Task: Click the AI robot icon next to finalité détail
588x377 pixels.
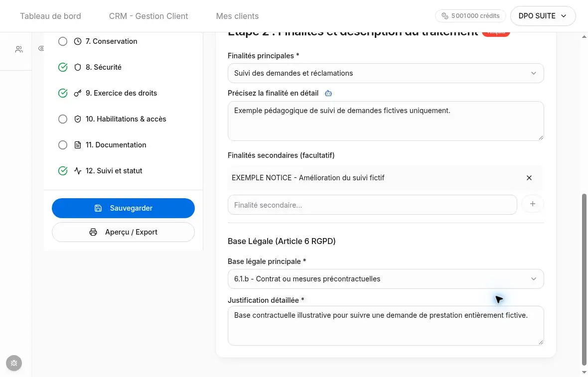Action: [x=328, y=93]
